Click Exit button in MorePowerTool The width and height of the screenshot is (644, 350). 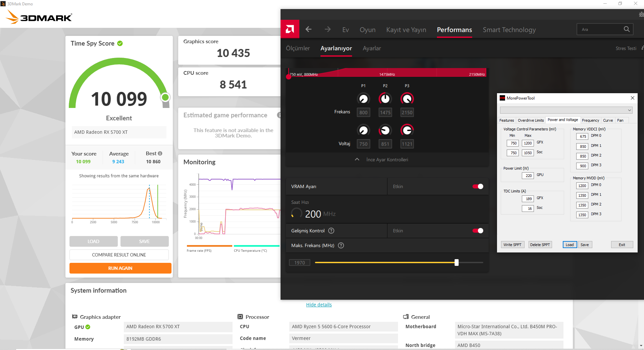click(x=622, y=245)
